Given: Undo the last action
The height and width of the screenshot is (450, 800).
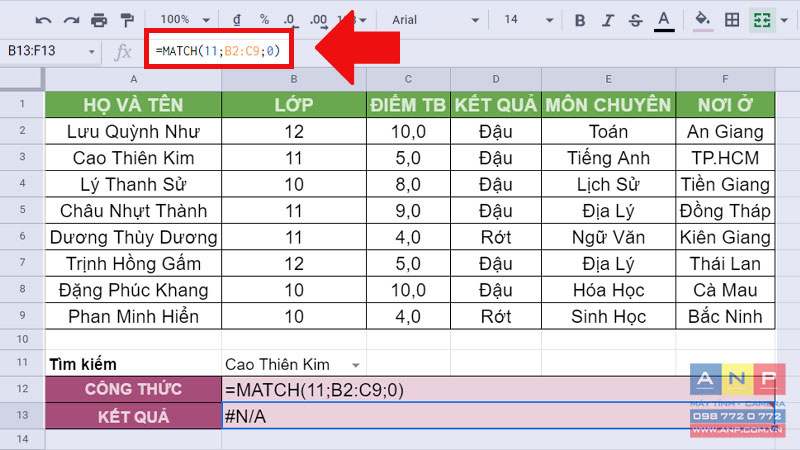Looking at the screenshot, I should click(x=43, y=20).
